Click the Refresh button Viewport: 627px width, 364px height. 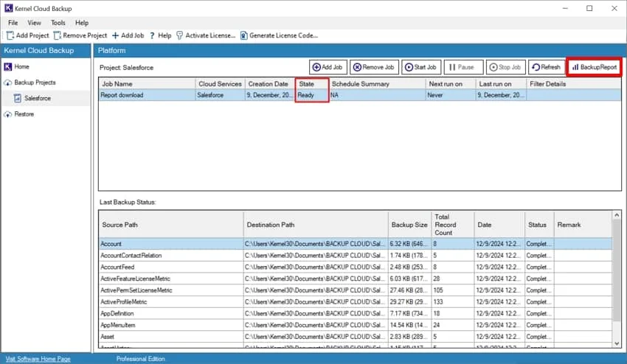click(x=546, y=67)
